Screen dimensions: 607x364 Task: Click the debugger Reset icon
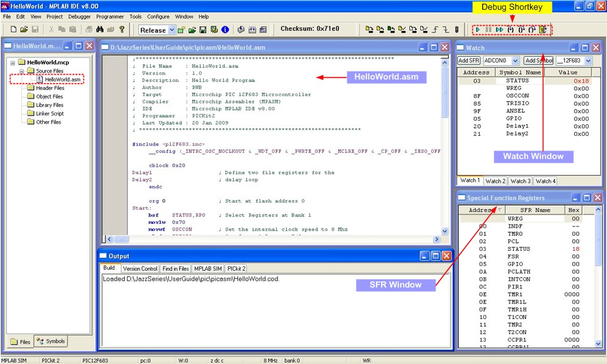point(543,29)
